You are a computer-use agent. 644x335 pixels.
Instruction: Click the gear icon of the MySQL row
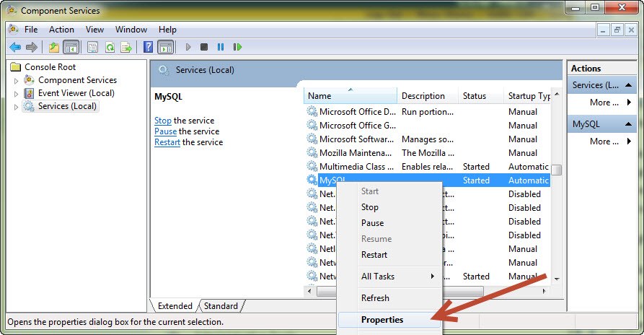tap(312, 180)
